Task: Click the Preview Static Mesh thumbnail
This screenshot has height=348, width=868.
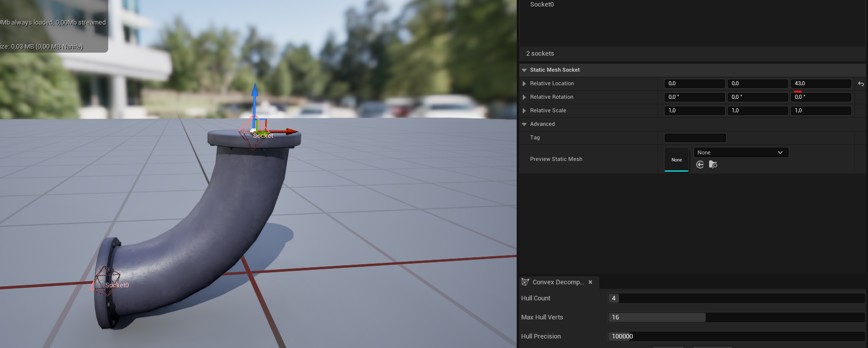Action: (676, 159)
